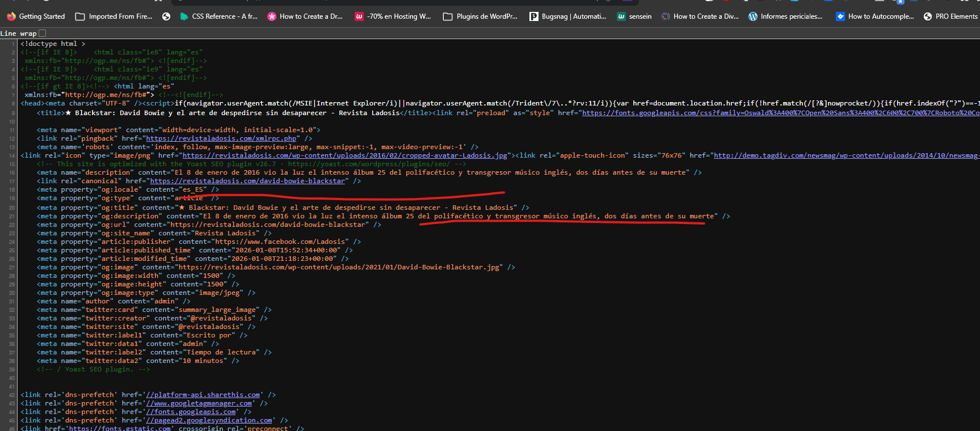Open the Getting Started Firefox bookmark
This screenshot has width=980, height=431.
pyautogui.click(x=36, y=16)
